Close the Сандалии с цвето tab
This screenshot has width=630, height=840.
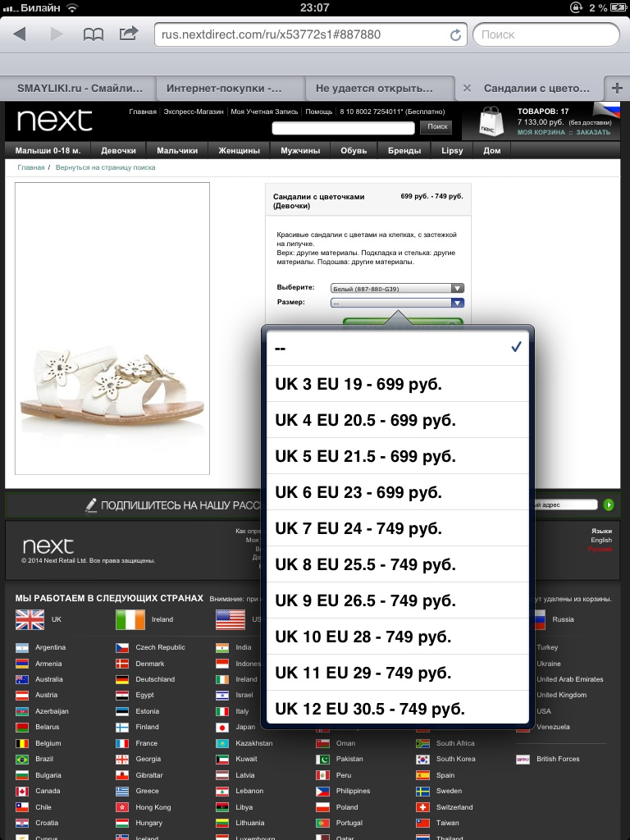pyautogui.click(x=467, y=89)
